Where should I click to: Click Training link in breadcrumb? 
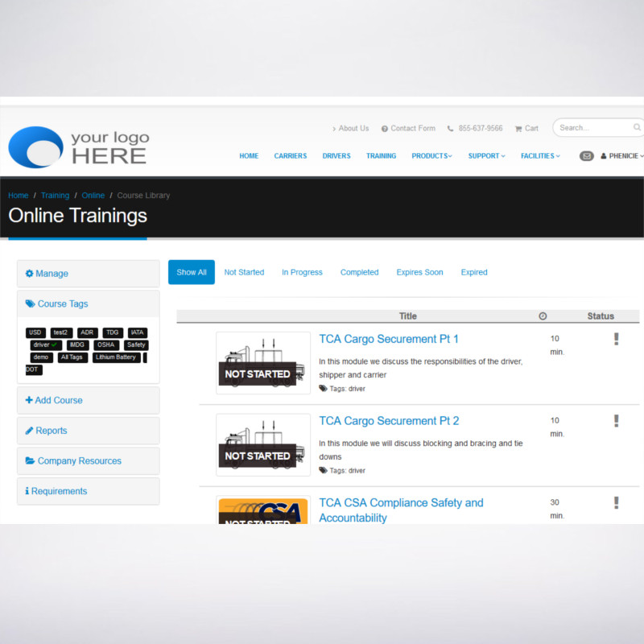click(x=55, y=196)
